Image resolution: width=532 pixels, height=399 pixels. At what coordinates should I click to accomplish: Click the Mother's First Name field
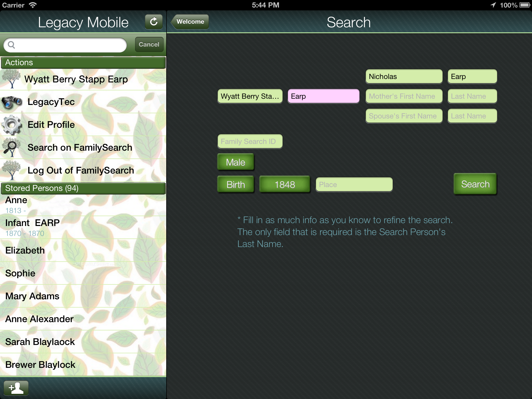[x=404, y=96]
